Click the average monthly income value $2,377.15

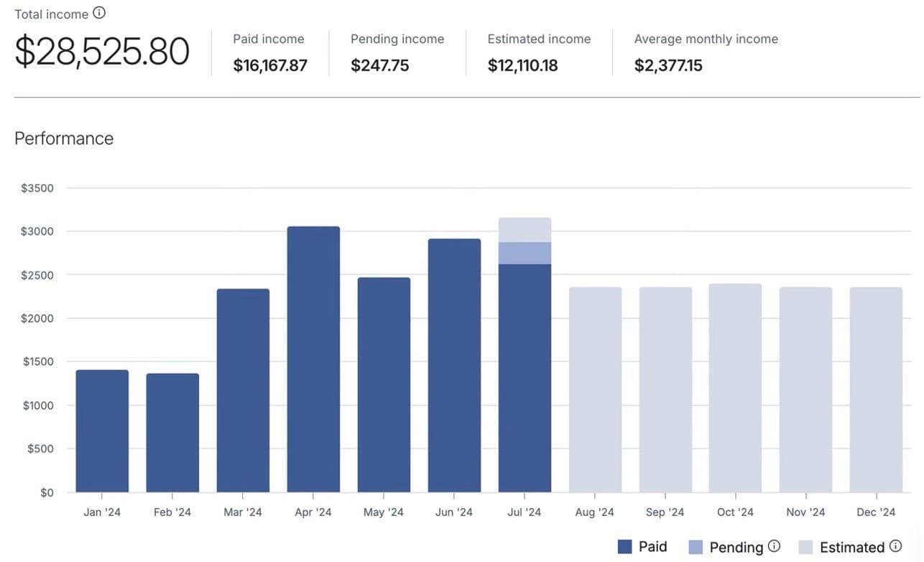(x=668, y=65)
